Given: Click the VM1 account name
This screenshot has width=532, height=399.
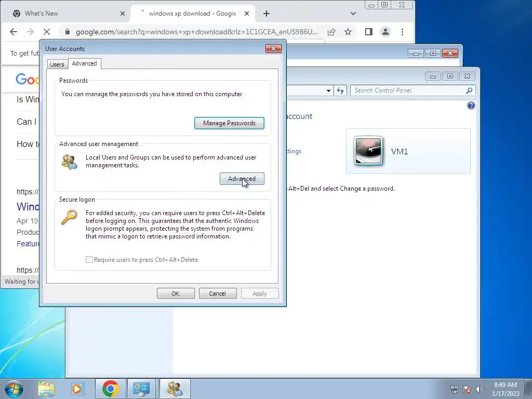Looking at the screenshot, I should (x=400, y=151).
